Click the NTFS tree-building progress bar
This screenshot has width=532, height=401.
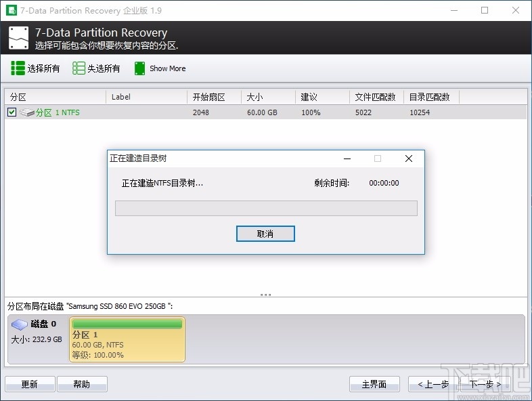click(x=266, y=208)
